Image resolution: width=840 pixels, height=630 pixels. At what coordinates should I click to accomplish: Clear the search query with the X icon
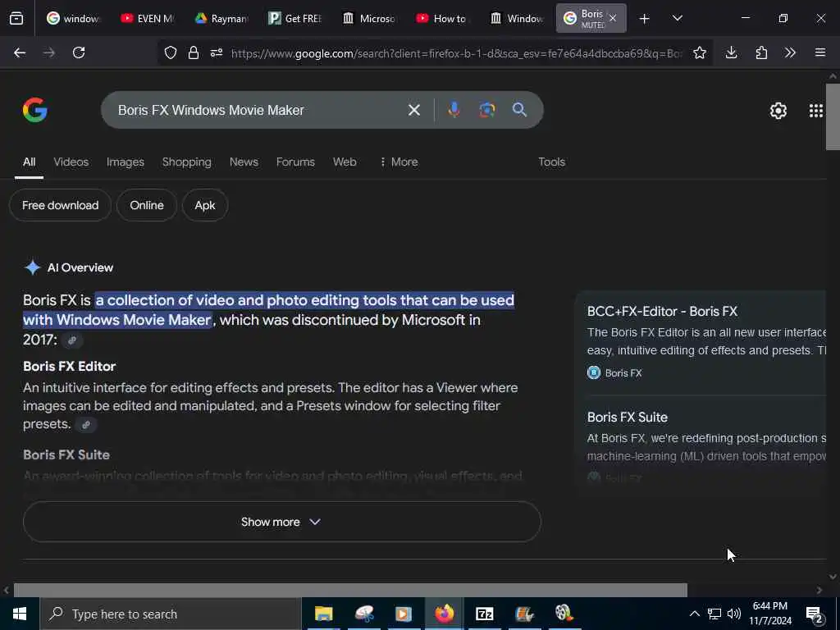414,110
